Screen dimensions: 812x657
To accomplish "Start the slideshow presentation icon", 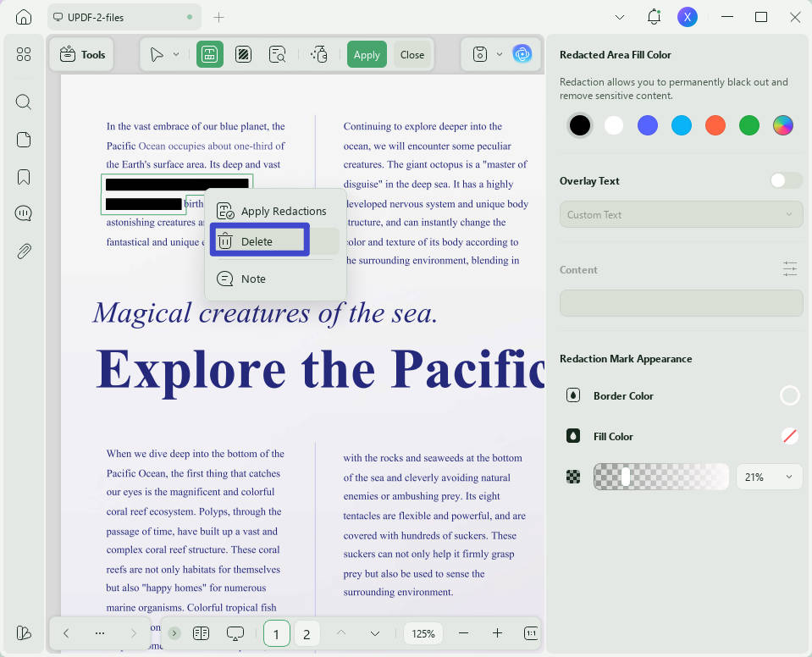I will tap(235, 633).
